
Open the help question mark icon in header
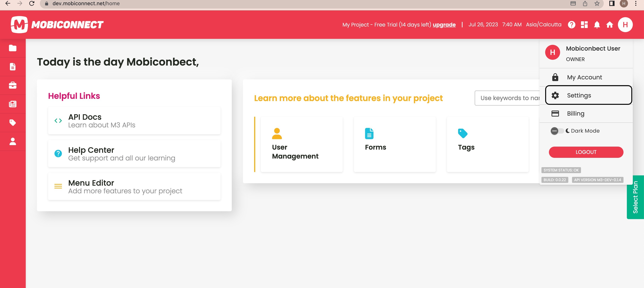[x=571, y=24]
